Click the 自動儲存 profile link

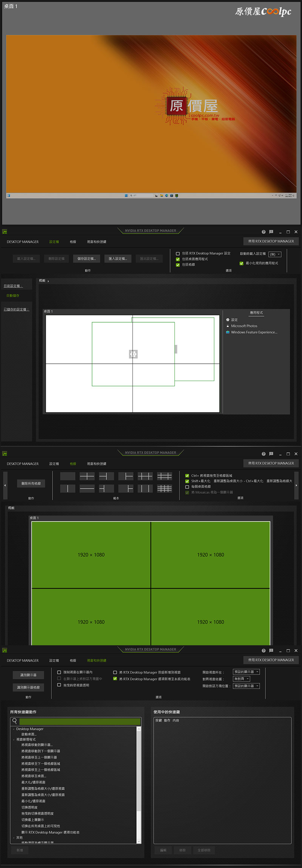point(13,296)
